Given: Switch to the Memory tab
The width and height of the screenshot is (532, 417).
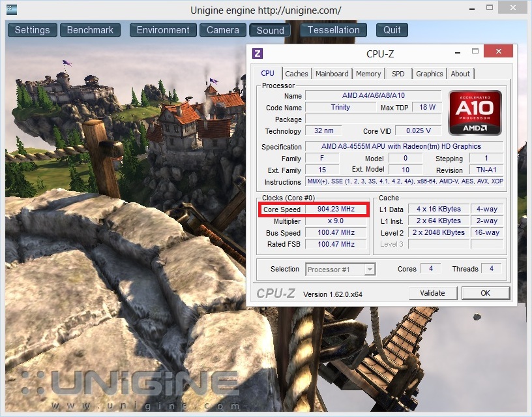Looking at the screenshot, I should click(x=368, y=74).
